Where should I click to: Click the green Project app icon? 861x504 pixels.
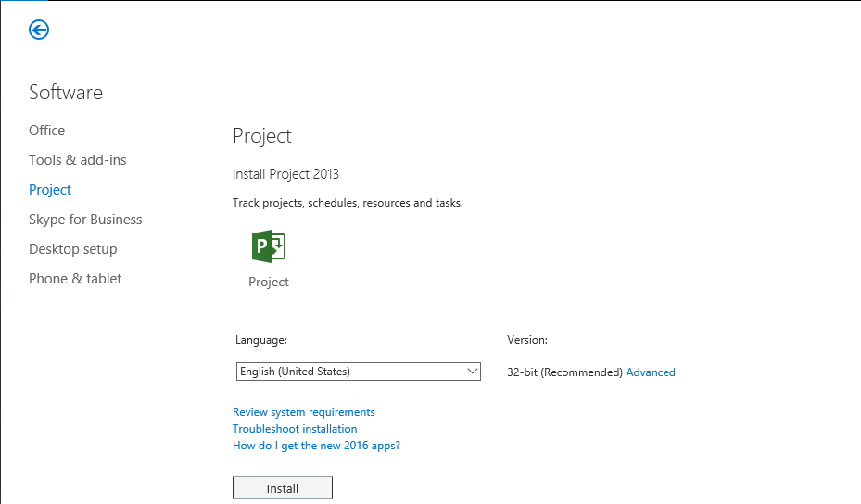tap(269, 246)
